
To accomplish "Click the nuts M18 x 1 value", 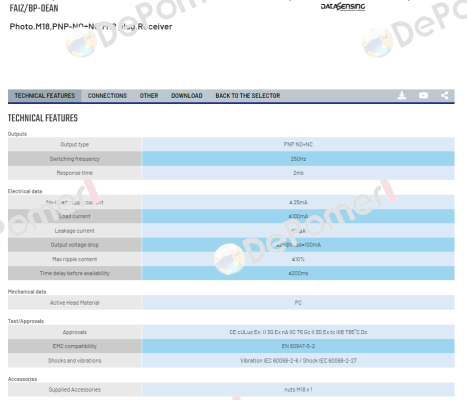I will point(298,389).
